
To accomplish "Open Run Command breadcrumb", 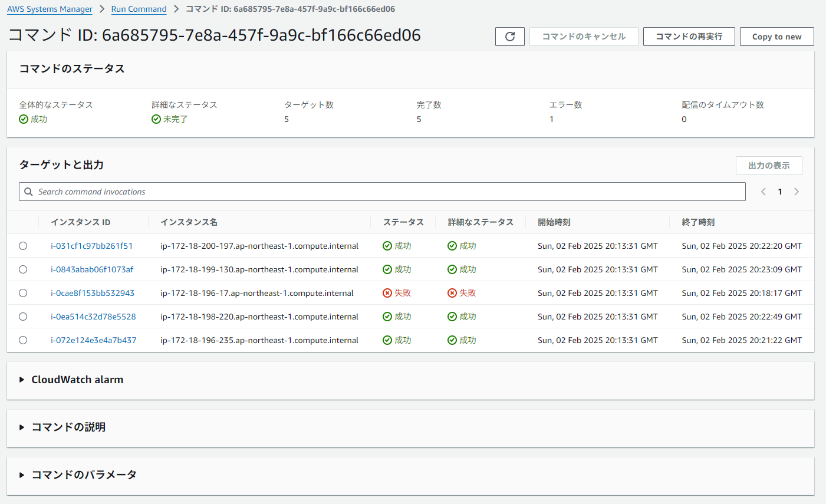I will point(139,9).
